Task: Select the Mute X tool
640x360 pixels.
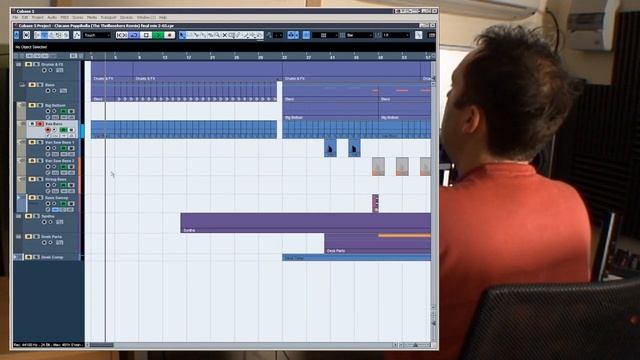Action: 224,35
